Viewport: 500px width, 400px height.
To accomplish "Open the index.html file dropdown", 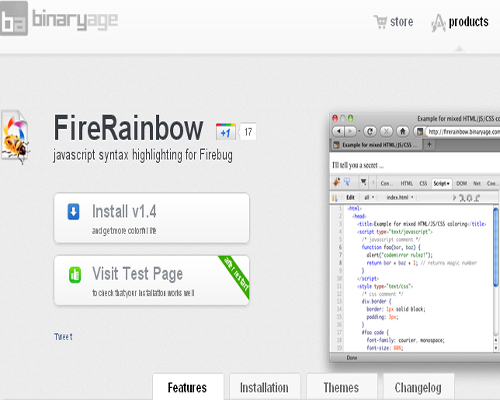I will click(x=400, y=197).
